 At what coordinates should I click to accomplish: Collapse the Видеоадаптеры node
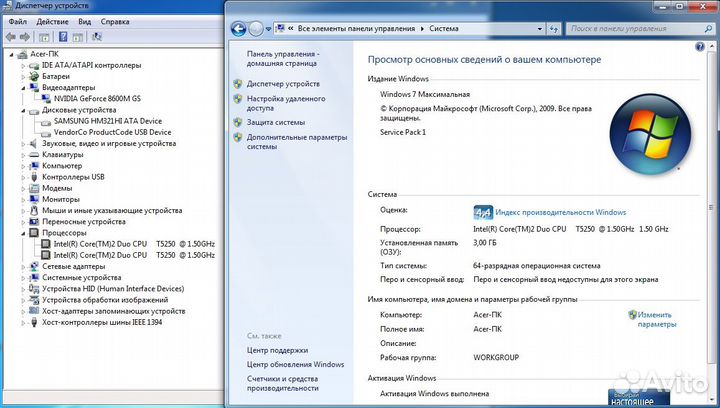tap(23, 88)
